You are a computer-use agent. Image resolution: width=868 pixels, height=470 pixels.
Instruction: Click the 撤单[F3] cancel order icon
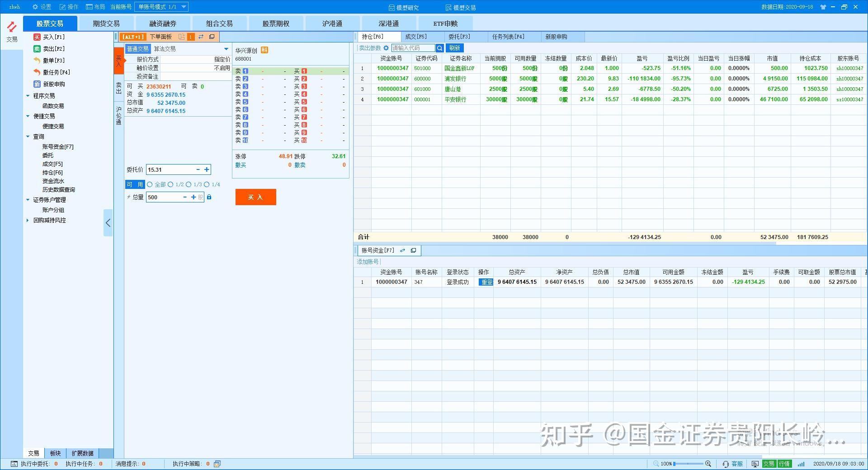38,60
